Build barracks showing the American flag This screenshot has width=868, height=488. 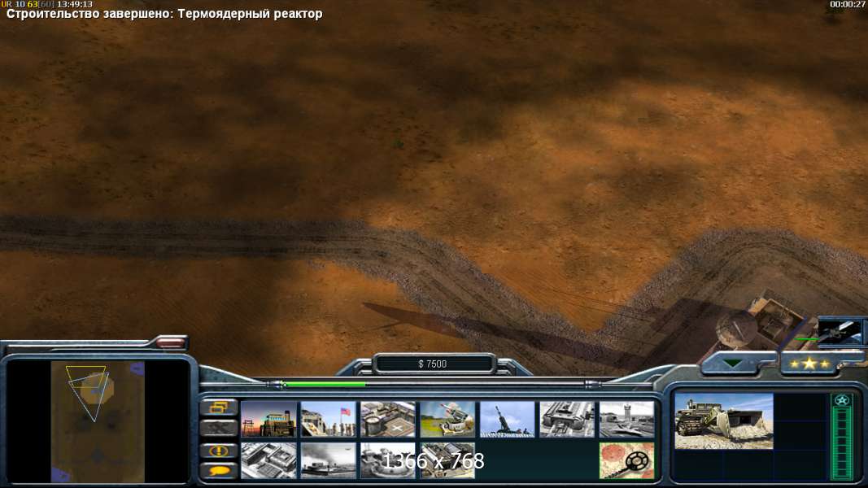329,419
